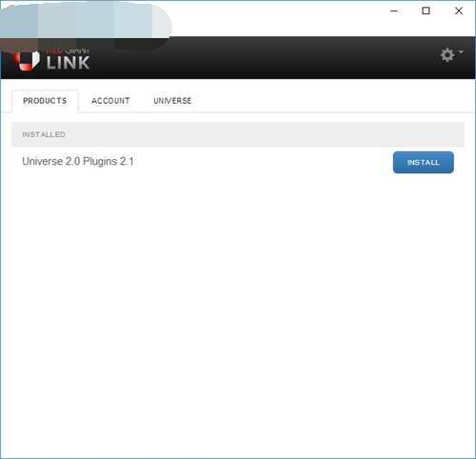This screenshot has width=476, height=459.
Task: Click the Red Giant Link logo
Action: coord(51,60)
